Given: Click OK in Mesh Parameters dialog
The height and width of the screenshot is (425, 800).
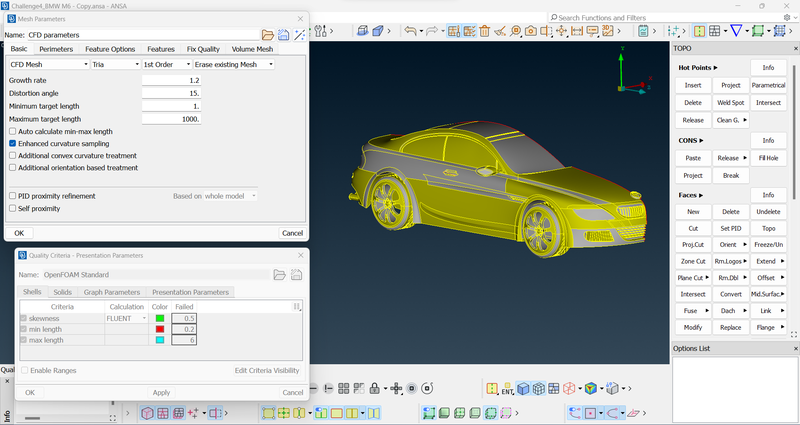Looking at the screenshot, I should point(19,233).
